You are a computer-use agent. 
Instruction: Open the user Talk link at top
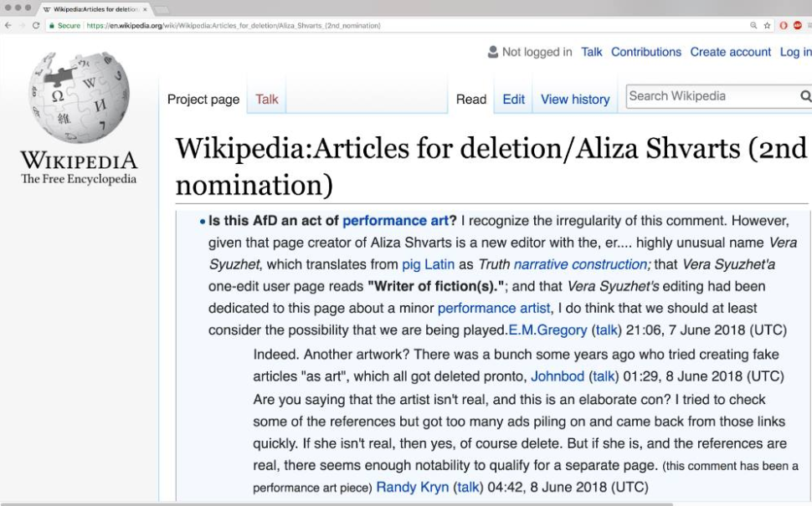pos(591,52)
